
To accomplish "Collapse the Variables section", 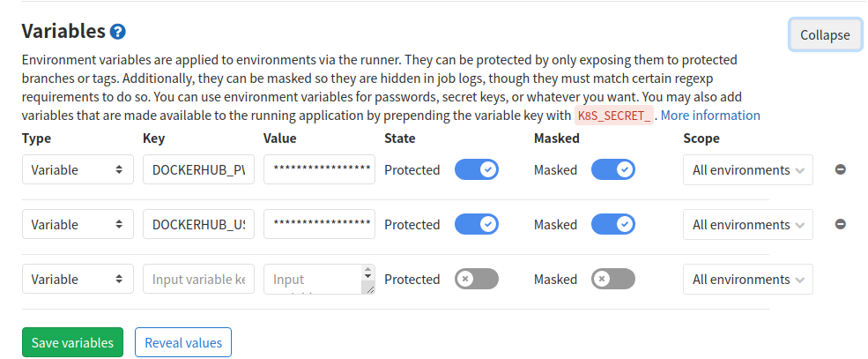I will [825, 34].
